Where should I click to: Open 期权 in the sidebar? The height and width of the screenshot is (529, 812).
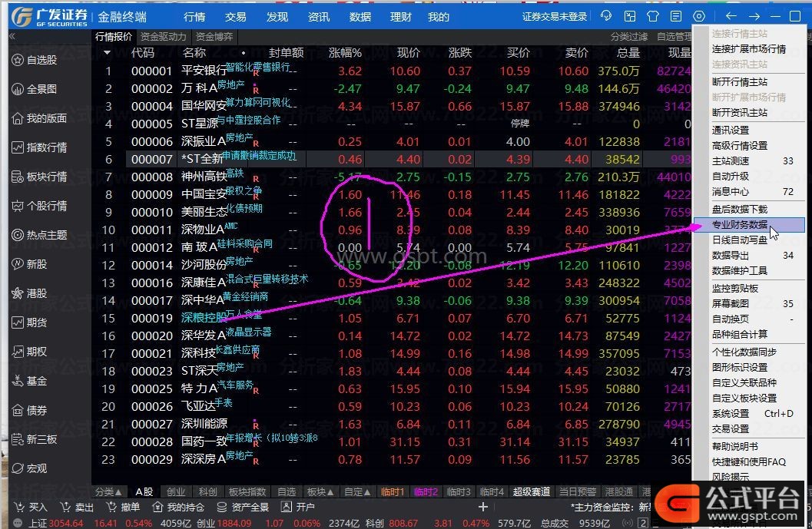29,352
